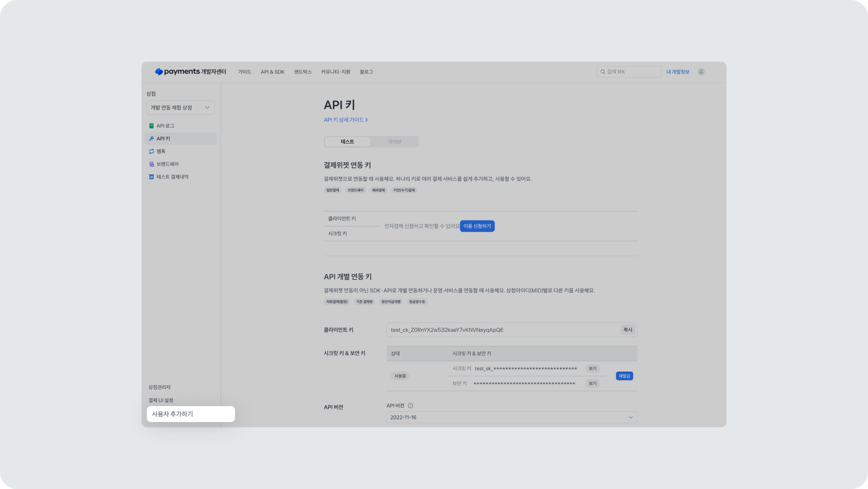Open the 가이드 menu

pos(245,72)
